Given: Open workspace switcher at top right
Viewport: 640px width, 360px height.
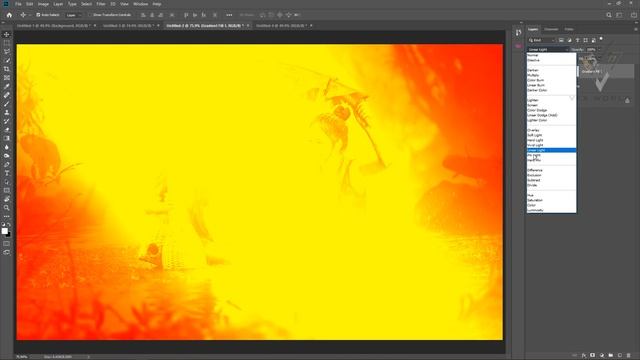Looking at the screenshot, I should click(x=620, y=15).
